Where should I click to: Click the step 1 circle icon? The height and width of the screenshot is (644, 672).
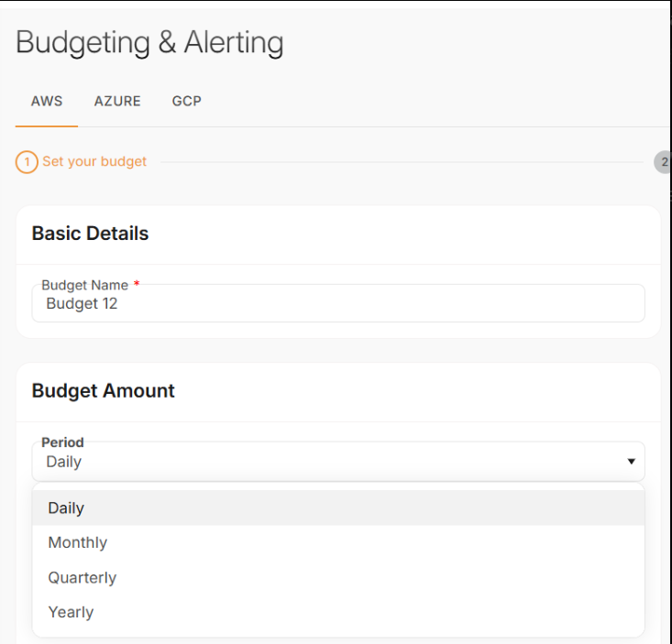coord(27,162)
